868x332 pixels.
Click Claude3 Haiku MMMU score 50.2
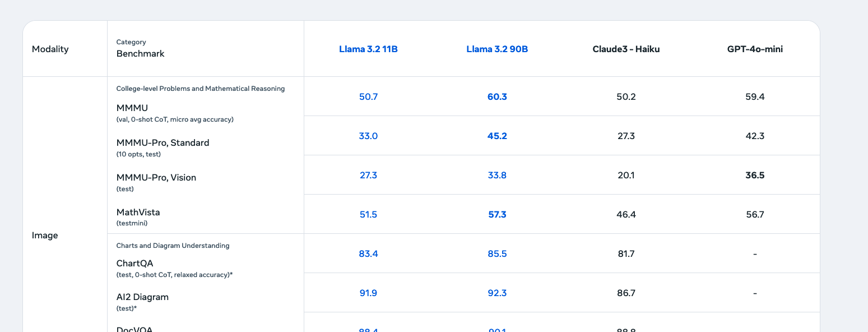(x=626, y=96)
